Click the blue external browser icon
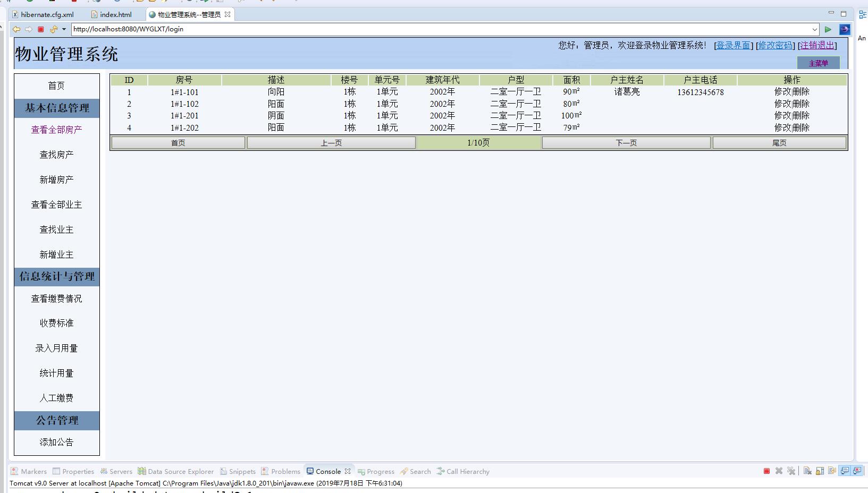The width and height of the screenshot is (868, 493). point(844,29)
